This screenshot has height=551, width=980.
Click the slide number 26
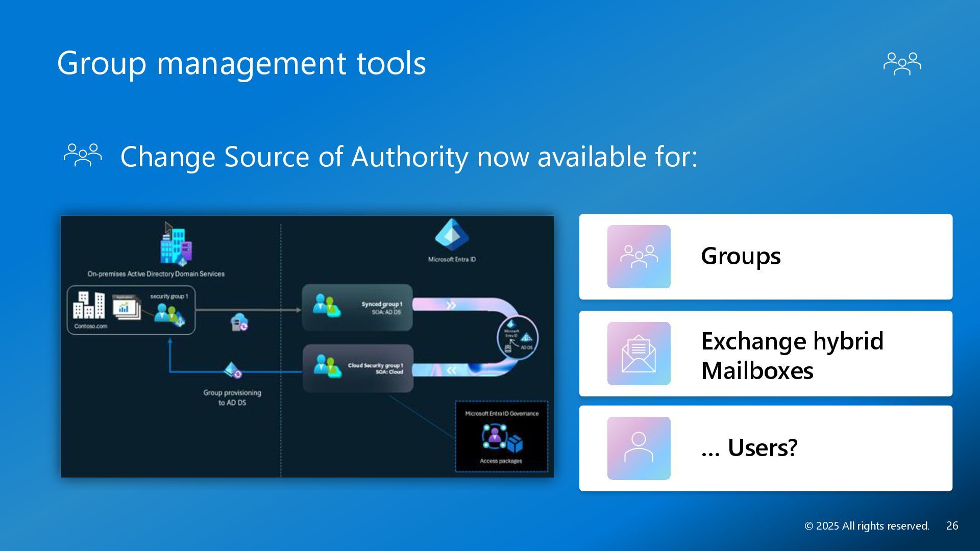(952, 526)
